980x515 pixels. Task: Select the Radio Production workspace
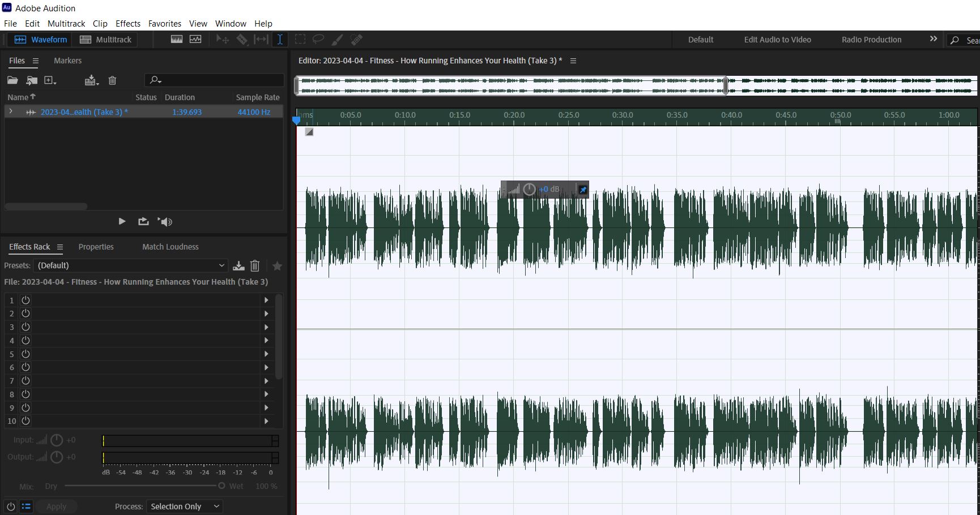(871, 40)
